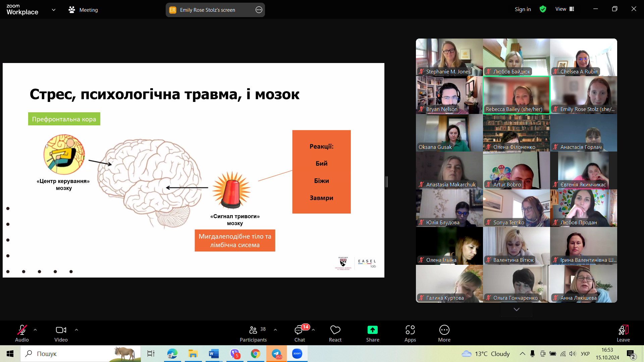Open Telegram with 253 unread badge
The height and width of the screenshot is (362, 644).
pyautogui.click(x=276, y=354)
